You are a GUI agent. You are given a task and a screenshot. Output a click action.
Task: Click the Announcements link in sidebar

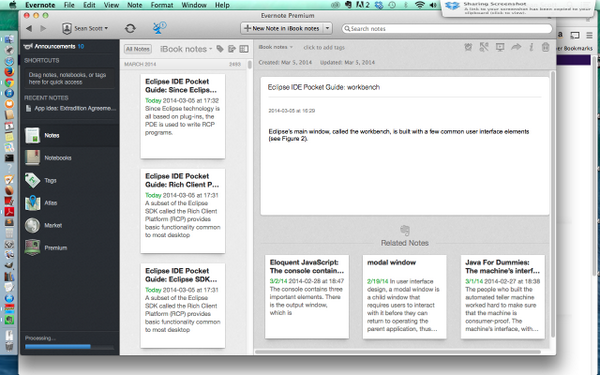click(x=54, y=46)
